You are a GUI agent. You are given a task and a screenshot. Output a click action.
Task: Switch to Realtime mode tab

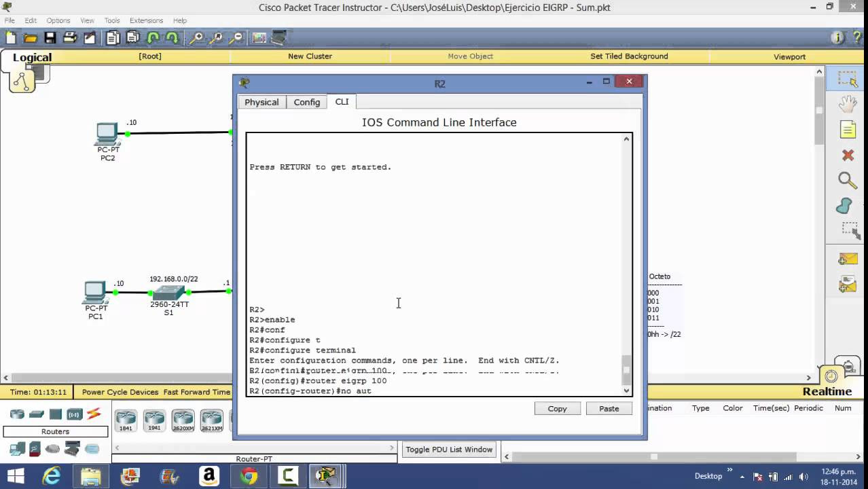[827, 391]
